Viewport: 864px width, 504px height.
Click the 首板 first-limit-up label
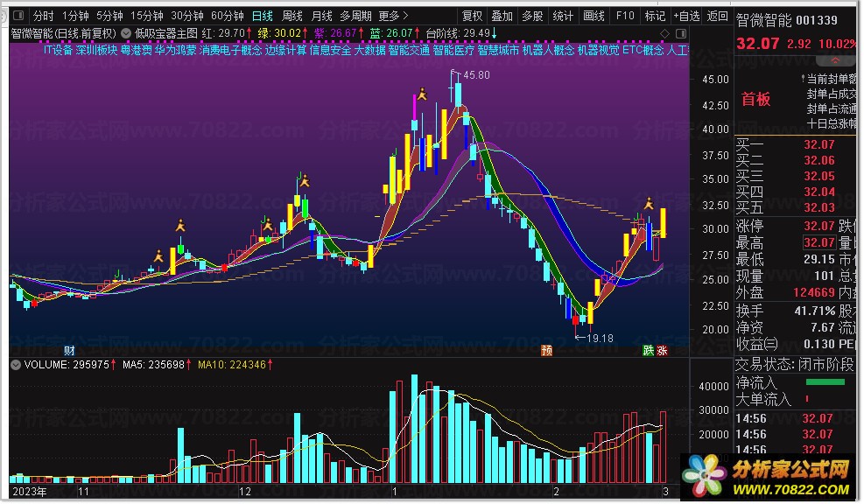755,99
